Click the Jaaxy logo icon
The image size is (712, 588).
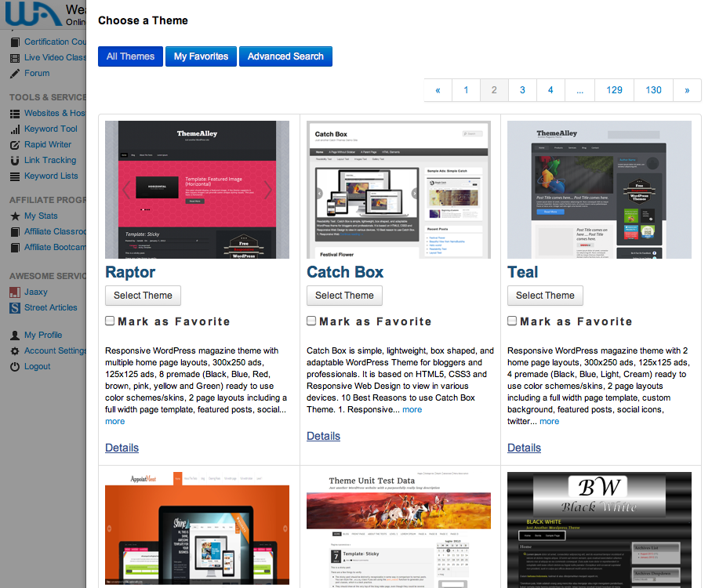click(x=15, y=292)
